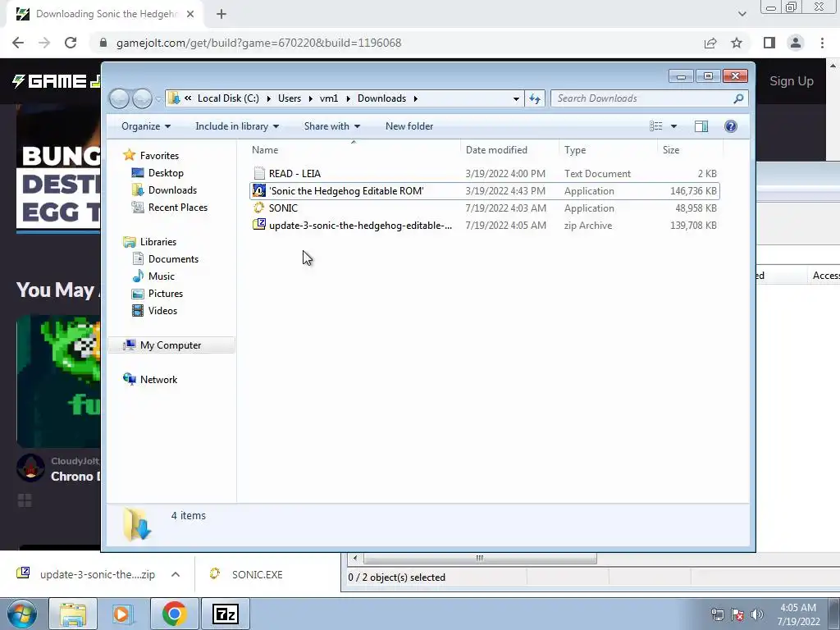840x630 pixels.
Task: Open Windows Media Player taskbar icon
Action: pos(123,614)
